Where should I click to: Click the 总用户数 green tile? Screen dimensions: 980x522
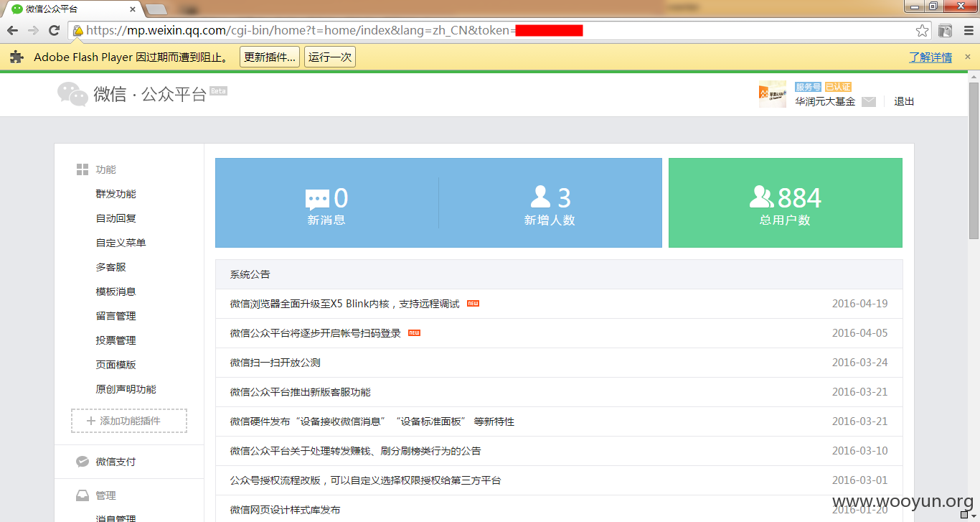coord(786,203)
